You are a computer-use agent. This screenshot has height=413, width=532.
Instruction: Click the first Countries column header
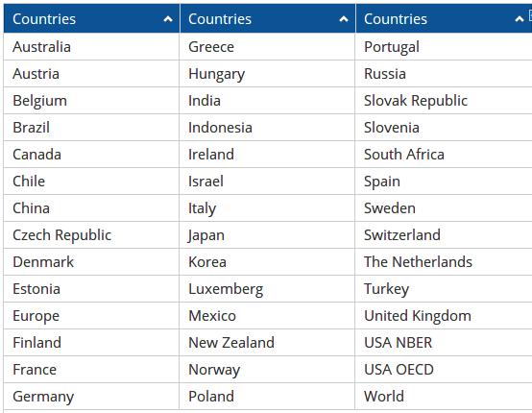click(x=91, y=18)
